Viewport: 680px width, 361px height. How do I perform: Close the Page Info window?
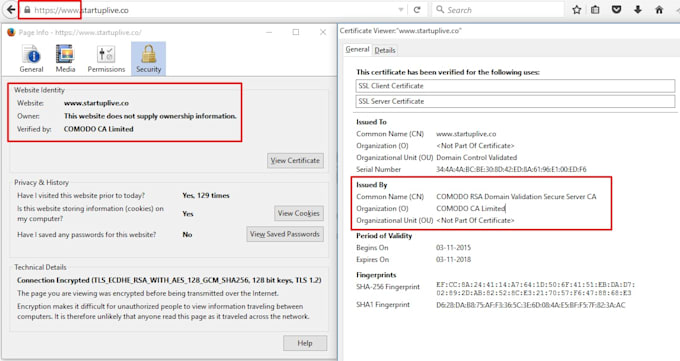(x=323, y=32)
